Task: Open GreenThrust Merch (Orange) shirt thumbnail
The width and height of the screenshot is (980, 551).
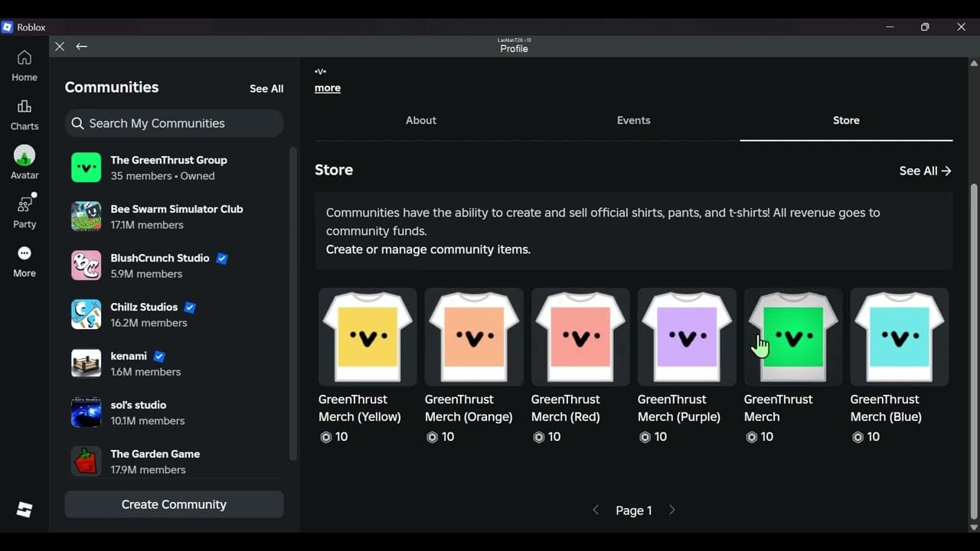Action: (x=474, y=337)
